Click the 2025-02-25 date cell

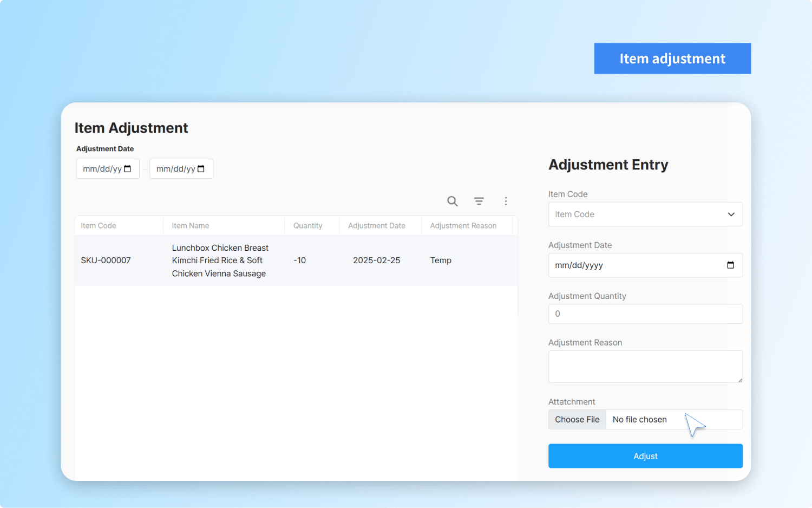coord(377,260)
